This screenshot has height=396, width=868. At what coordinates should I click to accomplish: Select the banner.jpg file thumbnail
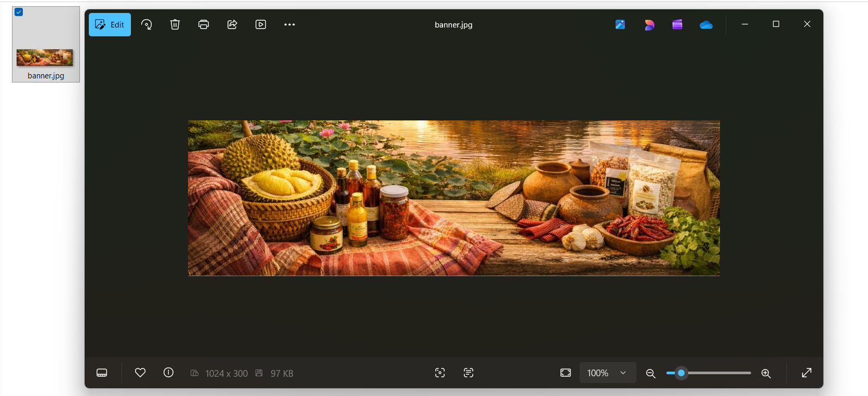(45, 57)
